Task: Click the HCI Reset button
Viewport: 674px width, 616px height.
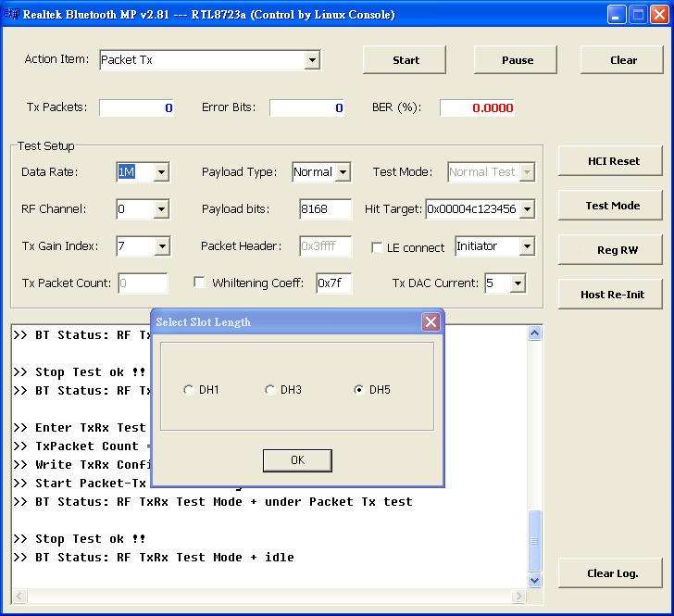Action: point(610,161)
